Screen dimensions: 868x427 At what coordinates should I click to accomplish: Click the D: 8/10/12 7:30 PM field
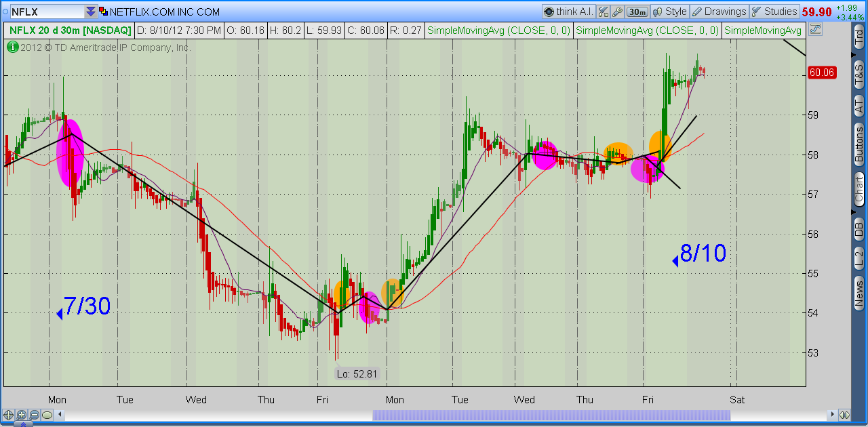pos(180,30)
